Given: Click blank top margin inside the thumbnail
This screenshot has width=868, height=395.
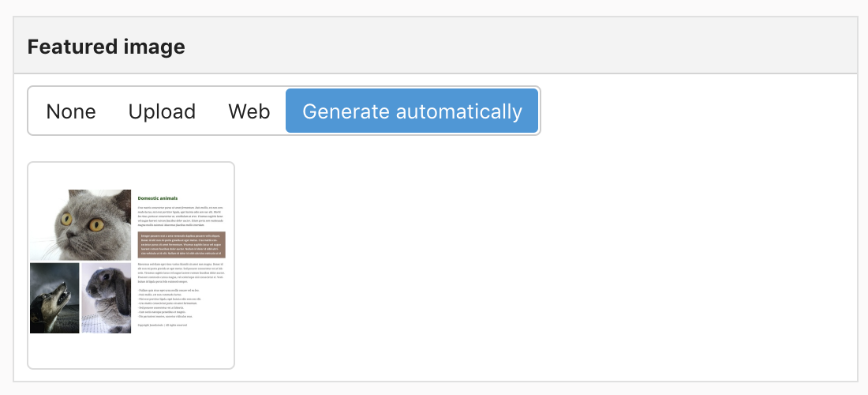Looking at the screenshot, I should [x=131, y=176].
